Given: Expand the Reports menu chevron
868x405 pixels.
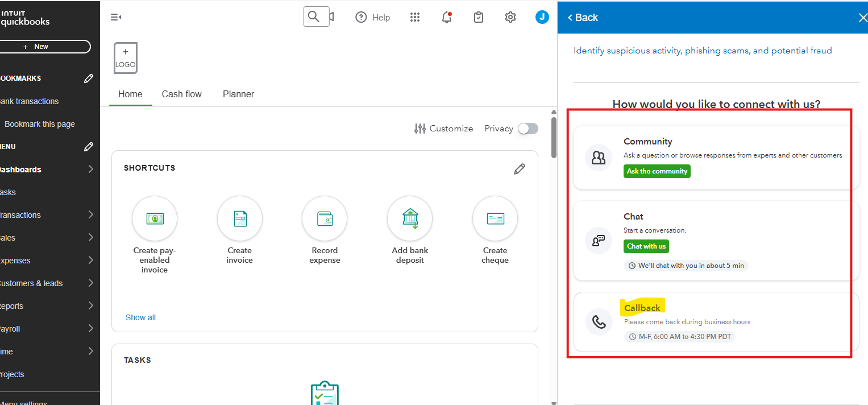Looking at the screenshot, I should (91, 306).
